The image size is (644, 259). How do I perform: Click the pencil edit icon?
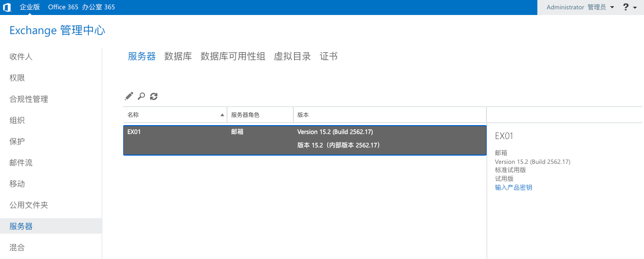(129, 96)
